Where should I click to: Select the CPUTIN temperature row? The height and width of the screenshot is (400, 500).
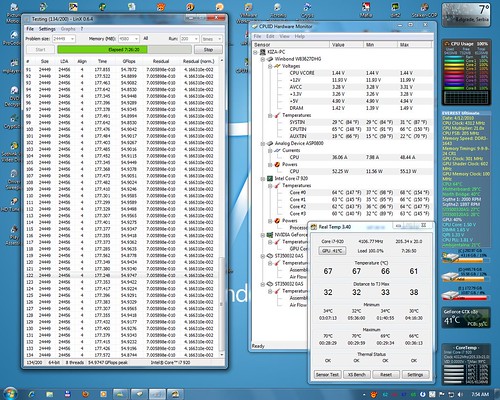pyautogui.click(x=343, y=129)
